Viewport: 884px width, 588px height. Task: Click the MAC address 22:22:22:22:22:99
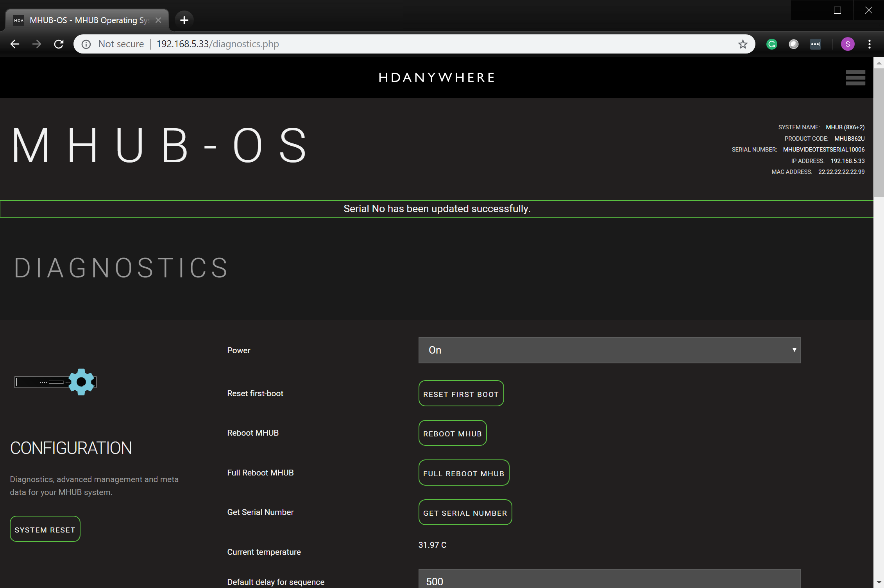point(841,172)
